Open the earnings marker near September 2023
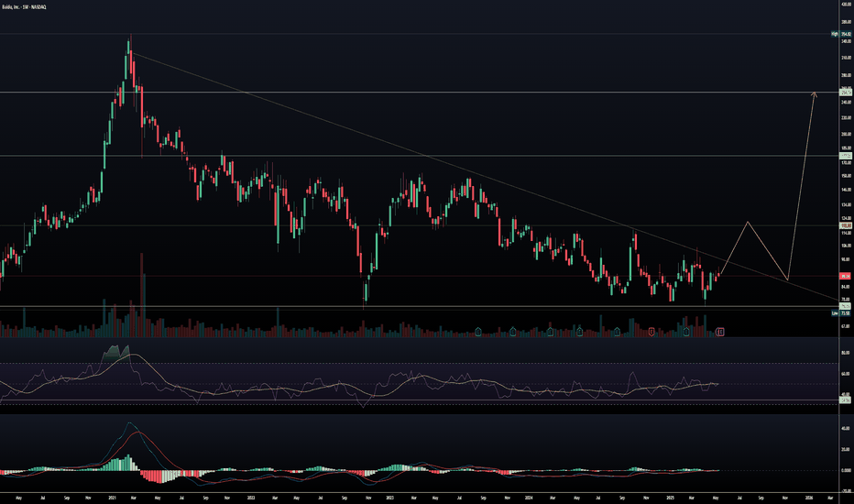 tap(478, 332)
